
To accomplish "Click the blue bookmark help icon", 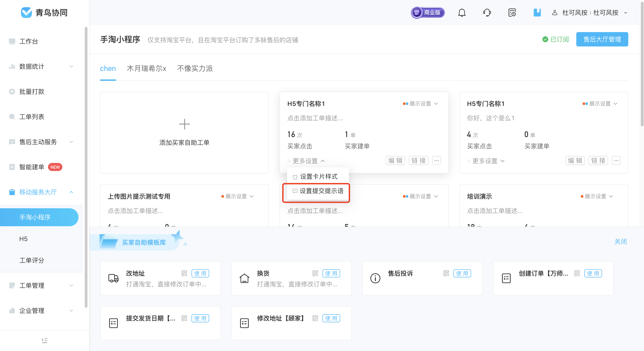I will coord(537,13).
